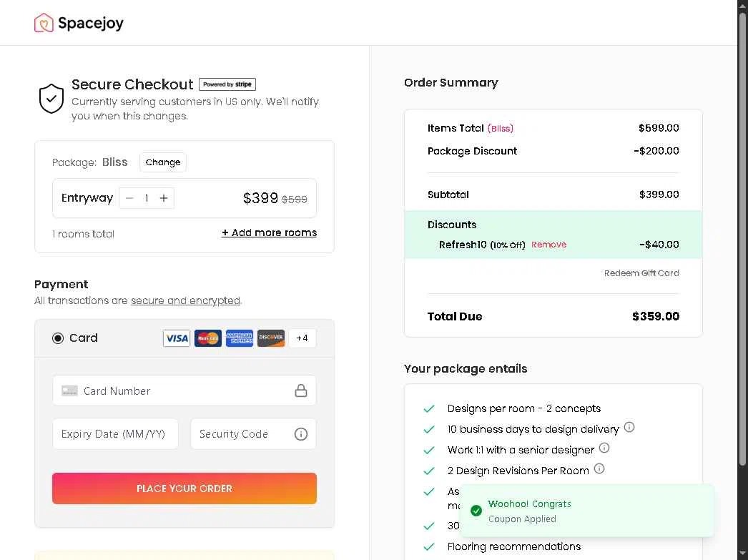Image resolution: width=748 pixels, height=560 pixels.
Task: Click the Powered by Stripe badge
Action: tap(227, 84)
